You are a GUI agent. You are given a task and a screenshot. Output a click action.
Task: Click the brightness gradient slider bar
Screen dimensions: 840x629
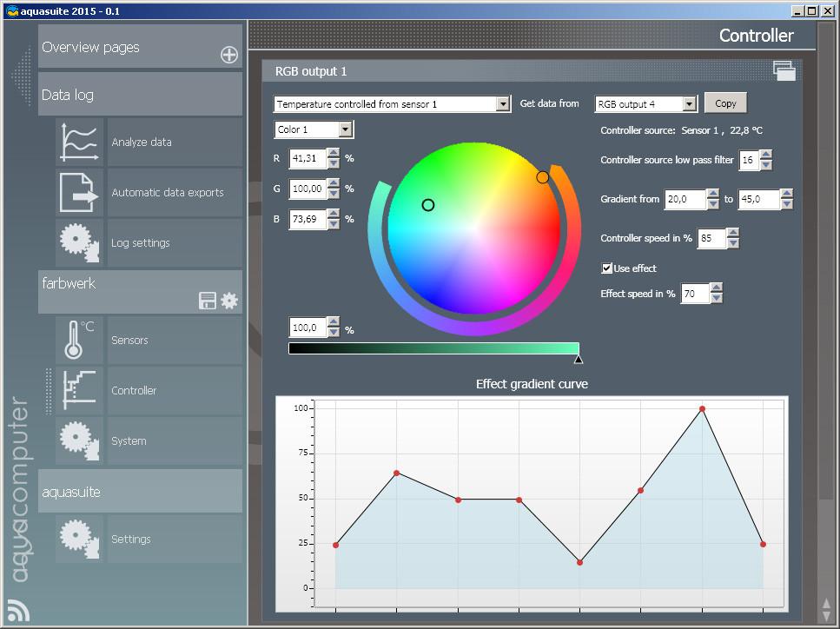433,348
